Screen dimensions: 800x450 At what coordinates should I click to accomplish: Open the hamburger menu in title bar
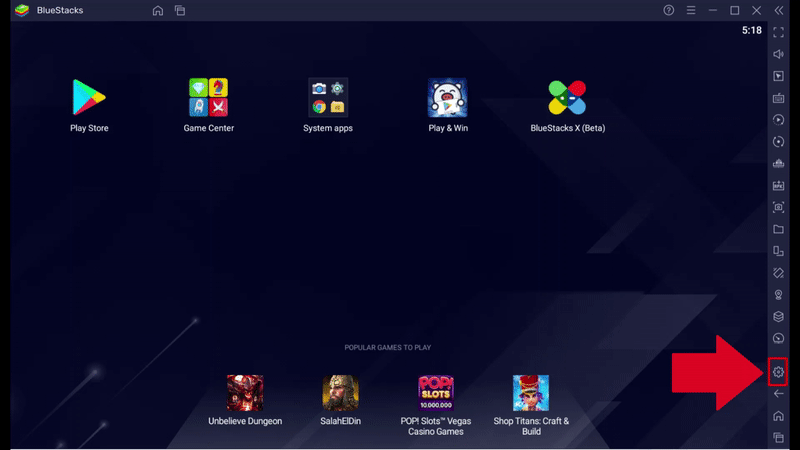691,10
